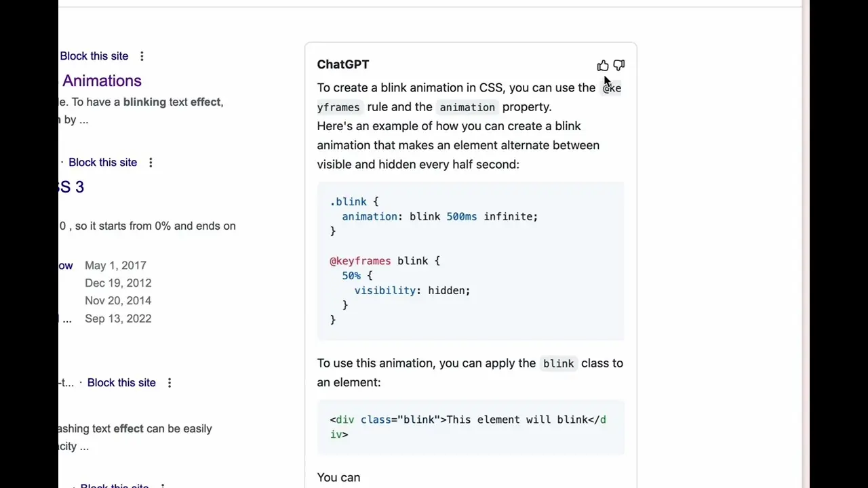Open three-dot menu above the 'S 3' result title

coord(151,163)
